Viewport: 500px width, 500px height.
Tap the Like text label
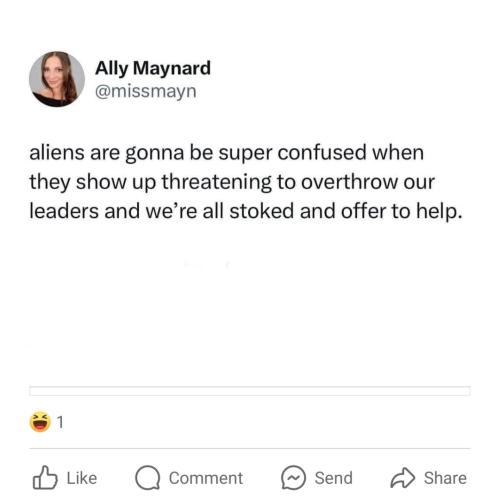click(x=82, y=478)
